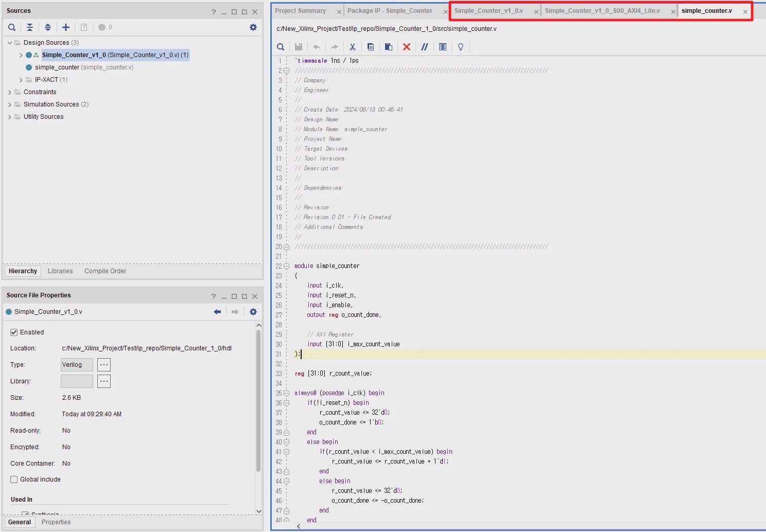Image resolution: width=766 pixels, height=532 pixels.
Task: Fold the module block at line 22
Action: pos(287,266)
